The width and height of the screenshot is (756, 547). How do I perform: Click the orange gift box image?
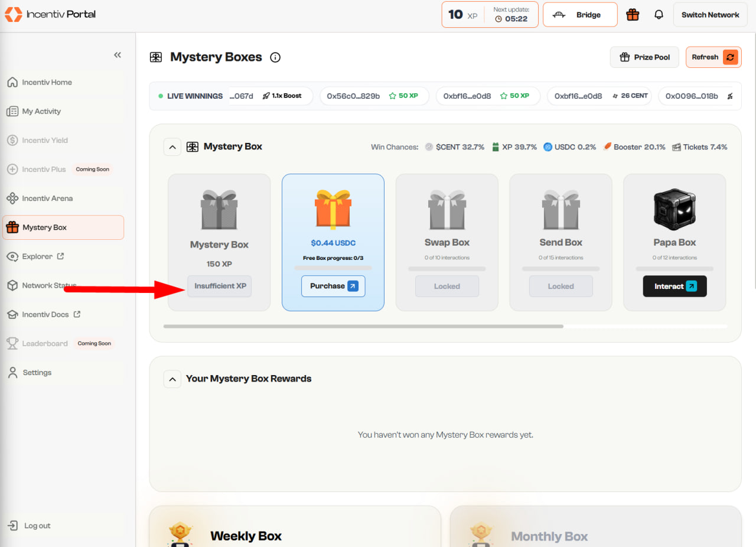(x=333, y=209)
